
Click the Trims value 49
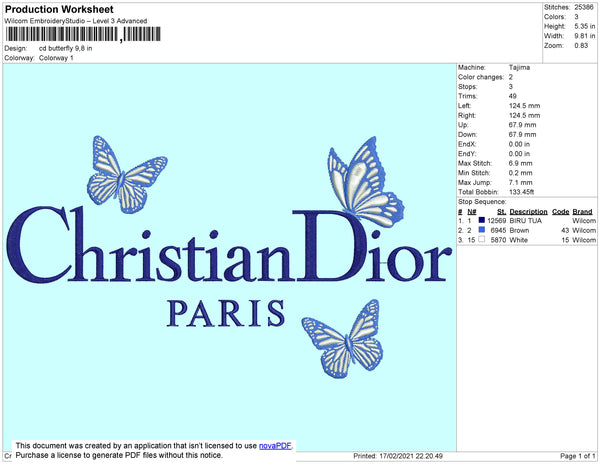coord(513,96)
